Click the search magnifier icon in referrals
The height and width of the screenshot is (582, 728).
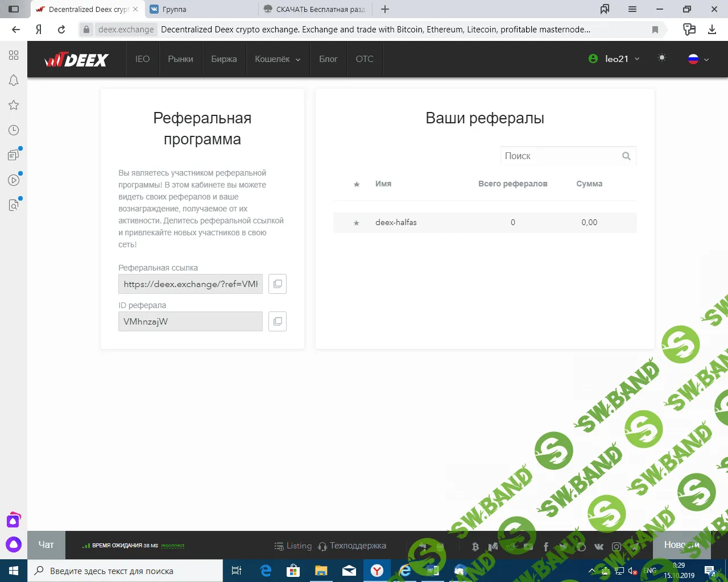(626, 156)
